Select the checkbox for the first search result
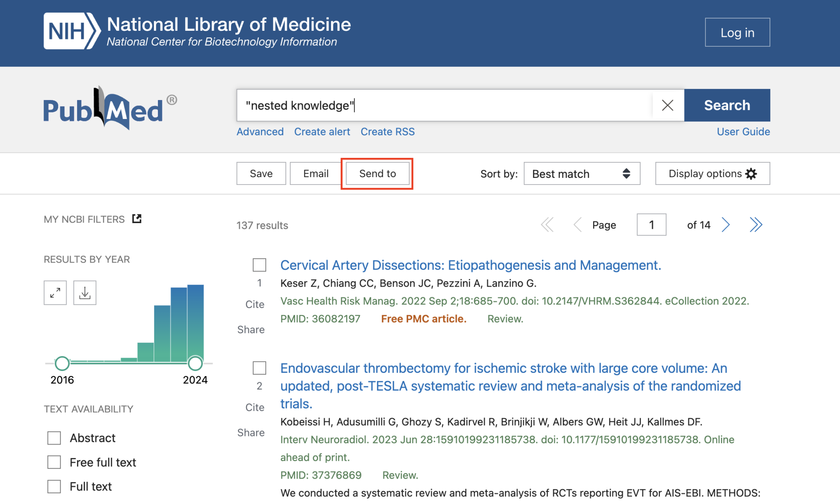The image size is (840, 504). pyautogui.click(x=259, y=265)
